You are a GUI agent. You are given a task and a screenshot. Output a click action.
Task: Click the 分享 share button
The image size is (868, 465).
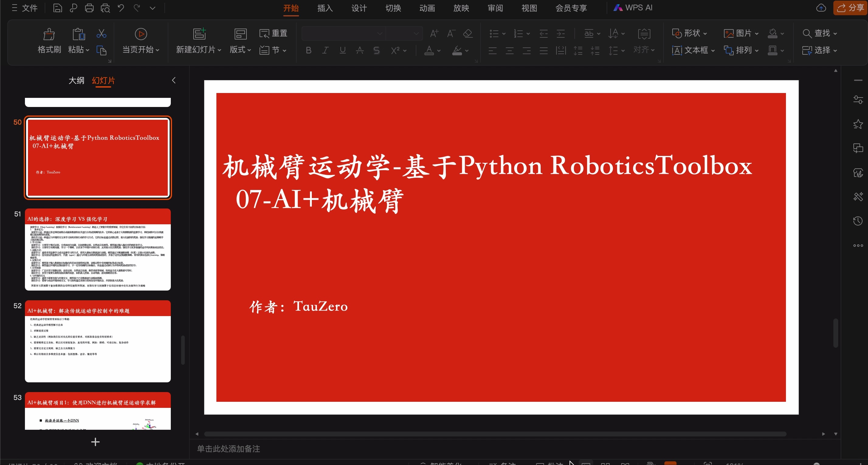coord(849,8)
